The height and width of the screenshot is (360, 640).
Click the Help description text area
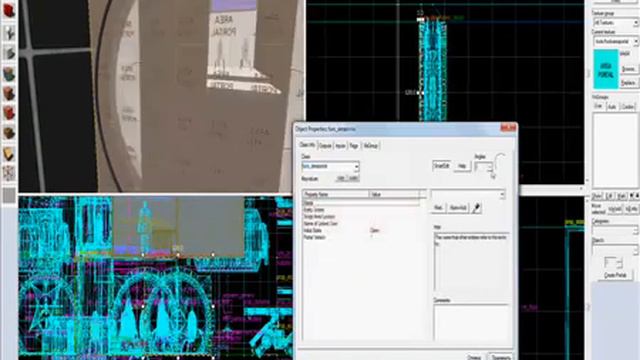click(471, 262)
